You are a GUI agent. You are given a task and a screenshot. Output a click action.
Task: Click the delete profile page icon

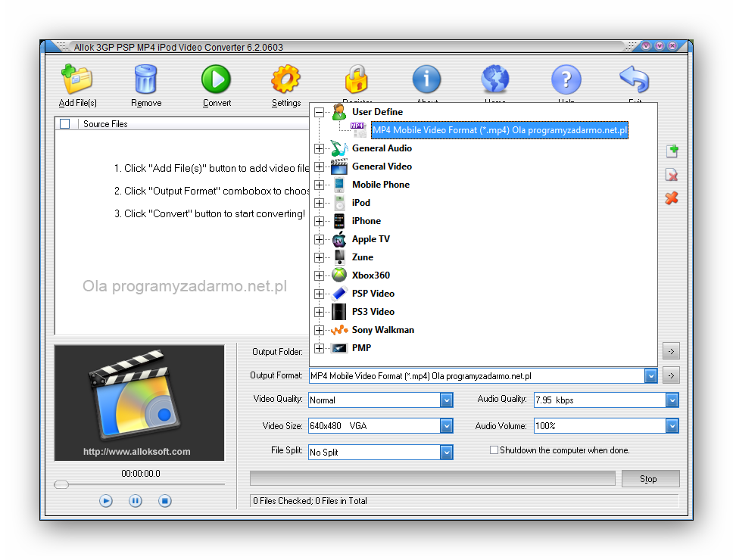coord(672,175)
